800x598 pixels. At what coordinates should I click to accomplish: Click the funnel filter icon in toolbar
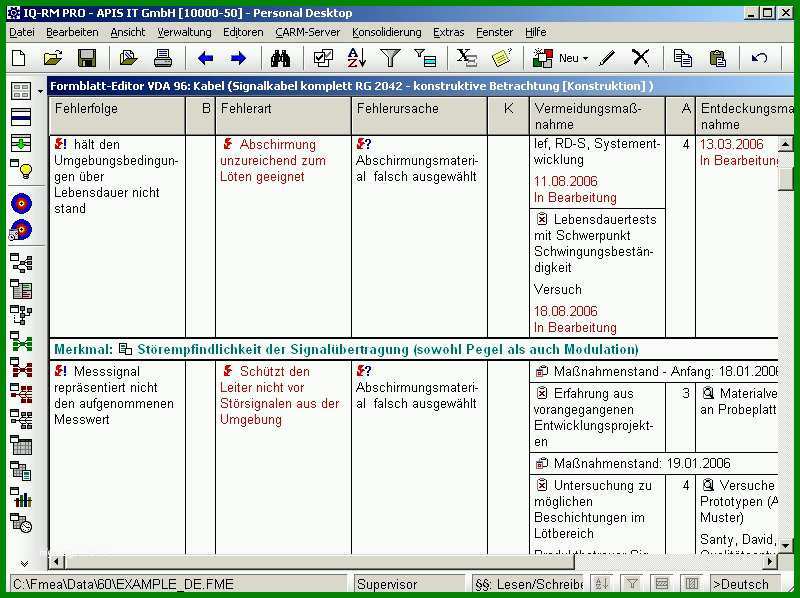tap(390, 58)
